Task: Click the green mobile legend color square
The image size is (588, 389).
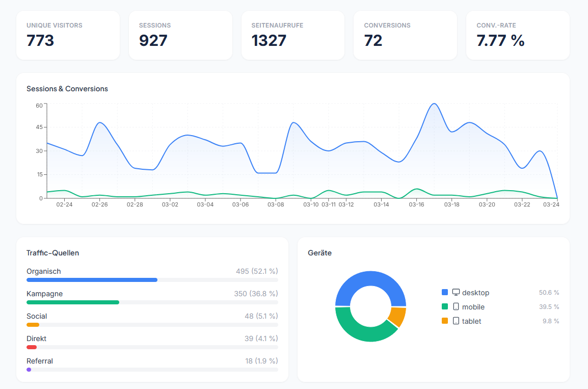Action: point(445,307)
